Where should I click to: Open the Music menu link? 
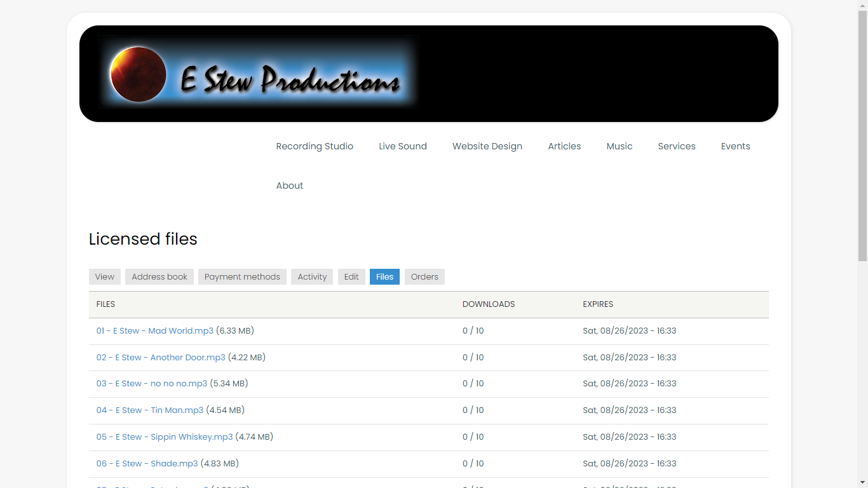[x=620, y=146]
